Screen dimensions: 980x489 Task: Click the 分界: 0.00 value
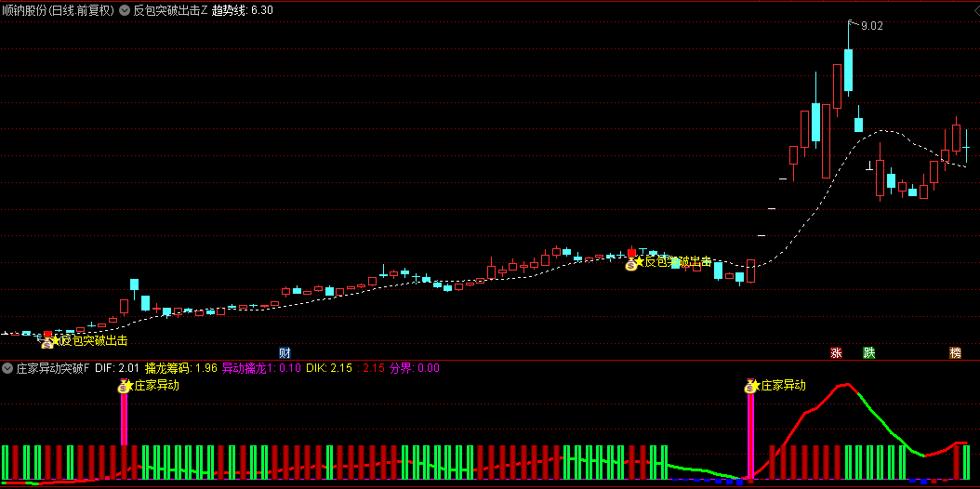pos(415,368)
